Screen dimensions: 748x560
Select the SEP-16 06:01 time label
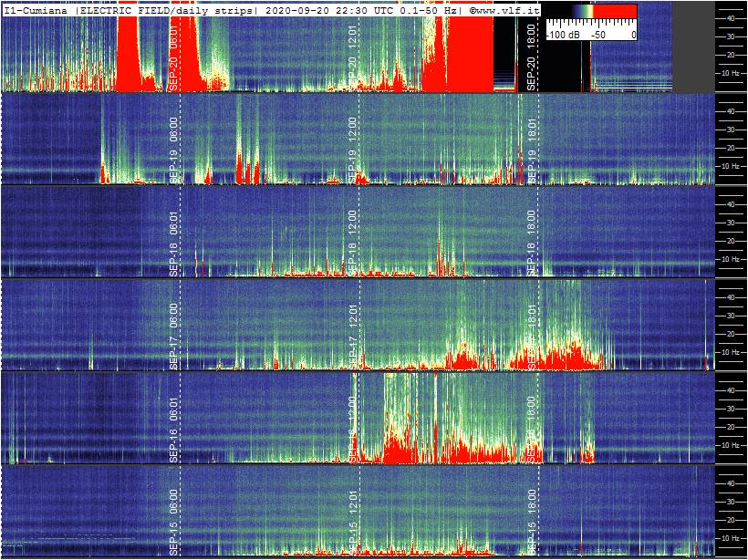[174, 430]
